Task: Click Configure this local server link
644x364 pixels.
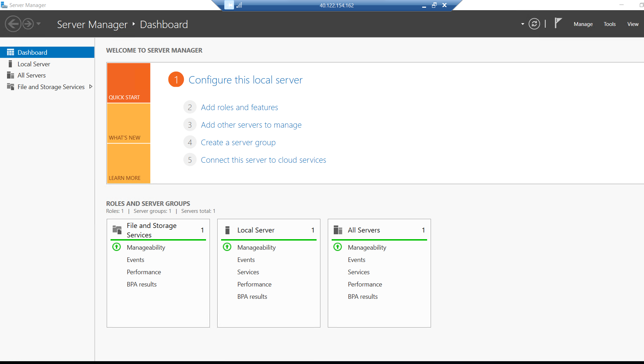Action: 245,80
